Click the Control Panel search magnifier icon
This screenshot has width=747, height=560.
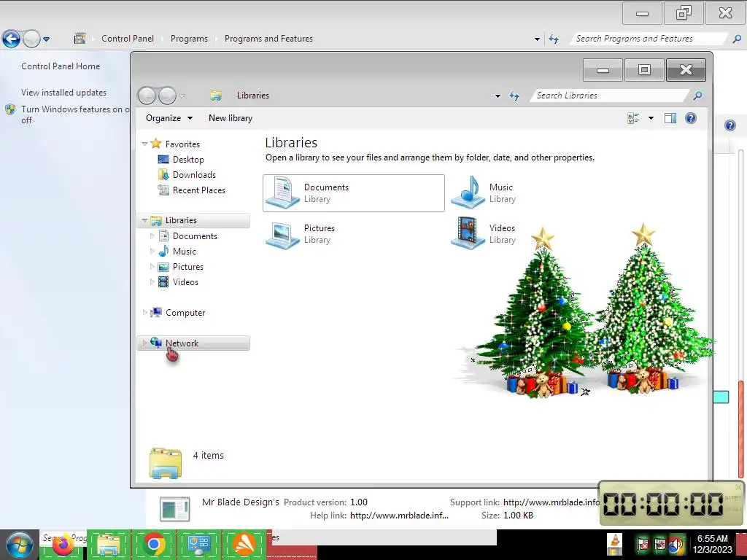point(737,39)
